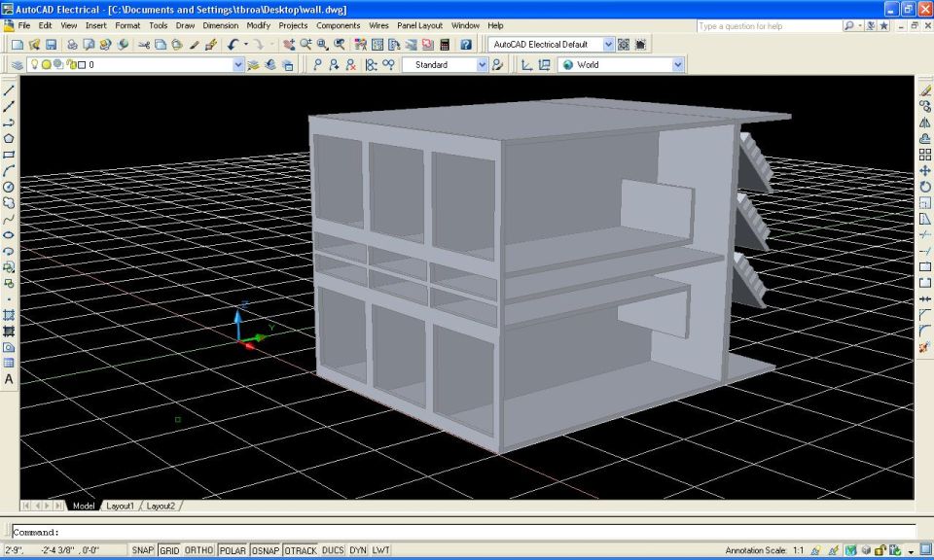Toggle DYN dynamic input
934x560 pixels.
click(x=358, y=550)
